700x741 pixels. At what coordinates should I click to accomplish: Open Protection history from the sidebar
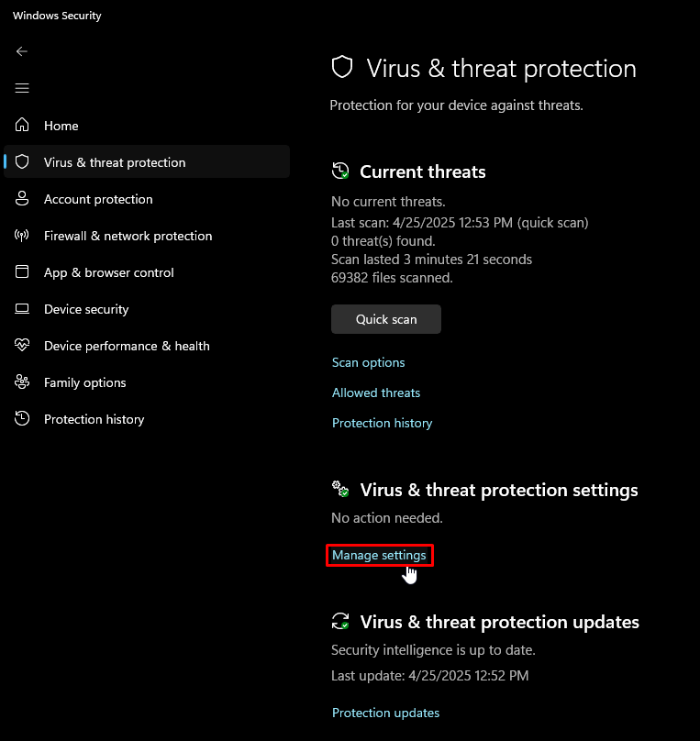point(94,419)
